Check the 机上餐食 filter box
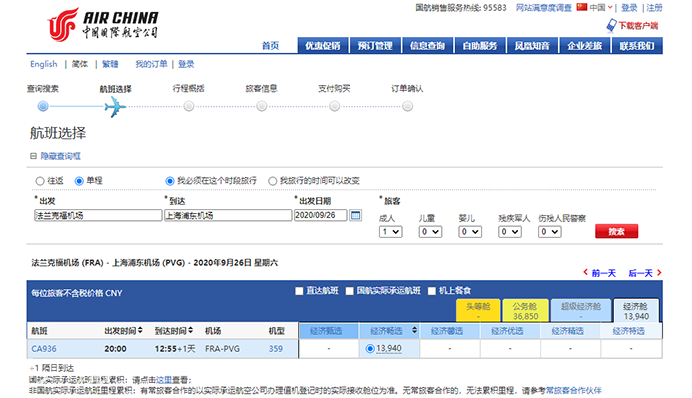Image resolution: width=692 pixels, height=398 pixels. point(432,291)
